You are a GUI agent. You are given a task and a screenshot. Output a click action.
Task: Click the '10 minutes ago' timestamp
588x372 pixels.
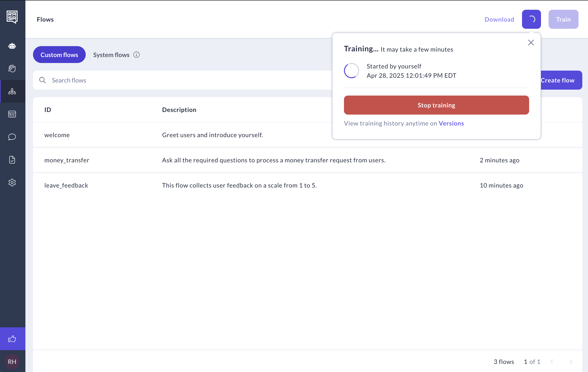501,185
